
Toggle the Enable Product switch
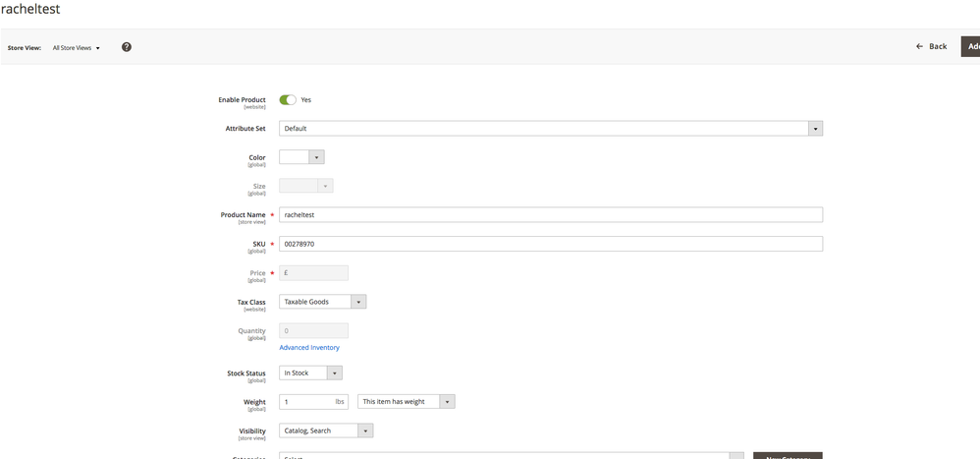(x=288, y=100)
